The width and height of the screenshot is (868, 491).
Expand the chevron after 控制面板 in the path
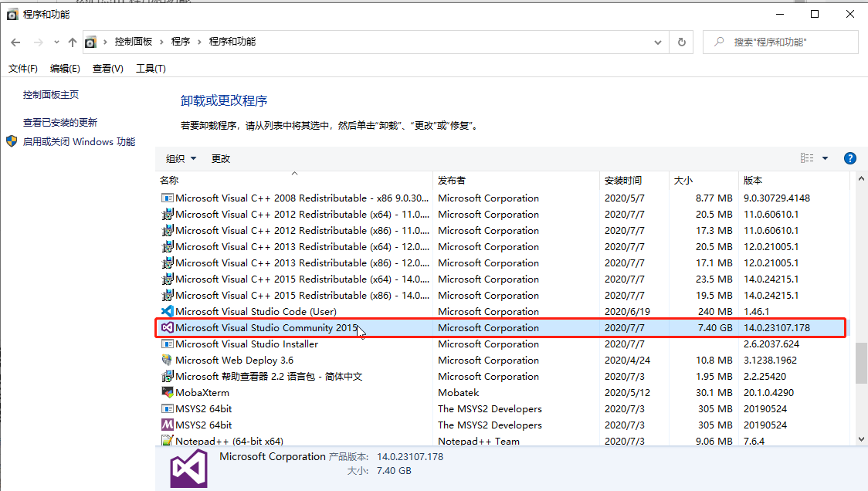(161, 42)
